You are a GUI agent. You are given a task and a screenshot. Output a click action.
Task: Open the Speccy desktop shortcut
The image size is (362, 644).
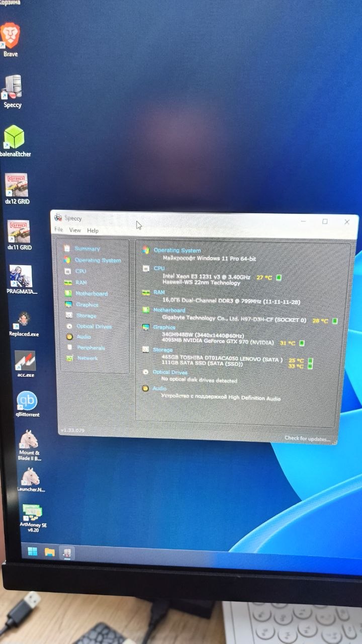[x=12, y=92]
